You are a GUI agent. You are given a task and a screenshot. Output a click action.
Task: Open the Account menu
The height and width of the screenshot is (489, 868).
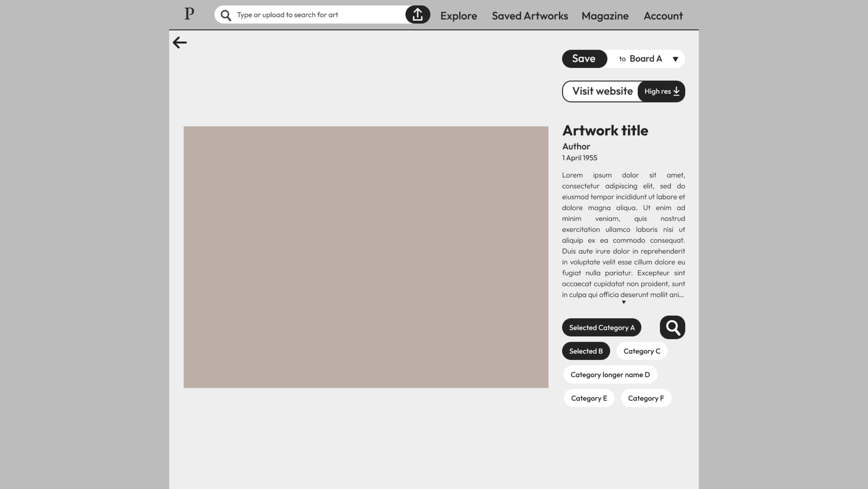[x=663, y=16]
